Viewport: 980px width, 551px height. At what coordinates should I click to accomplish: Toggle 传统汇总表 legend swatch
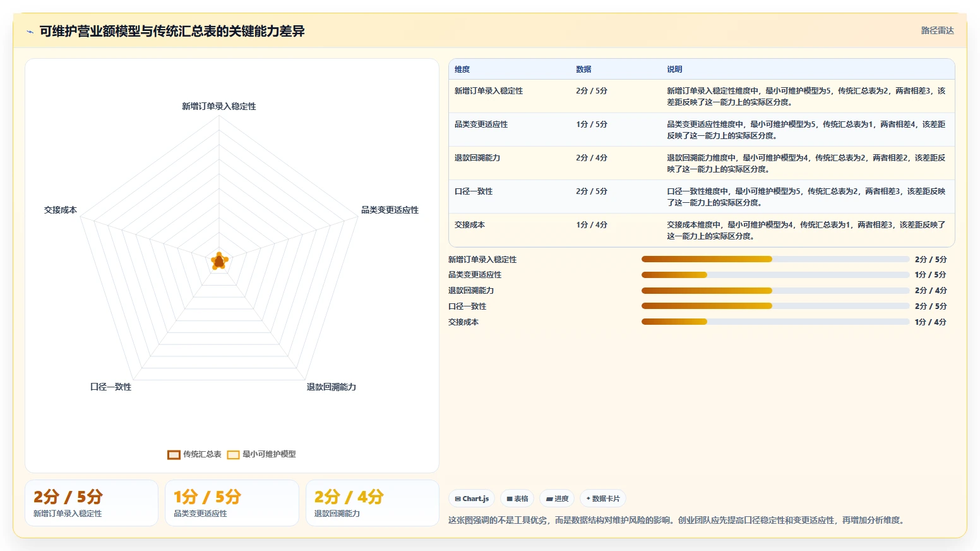click(x=174, y=454)
